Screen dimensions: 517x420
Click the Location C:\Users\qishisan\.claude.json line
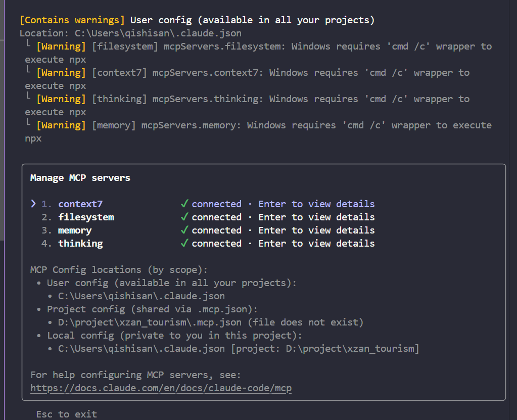(x=130, y=33)
